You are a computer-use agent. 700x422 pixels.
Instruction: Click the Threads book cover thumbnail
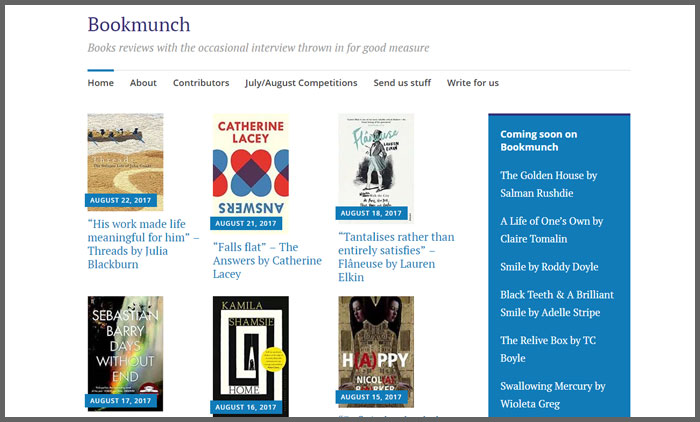[125, 162]
